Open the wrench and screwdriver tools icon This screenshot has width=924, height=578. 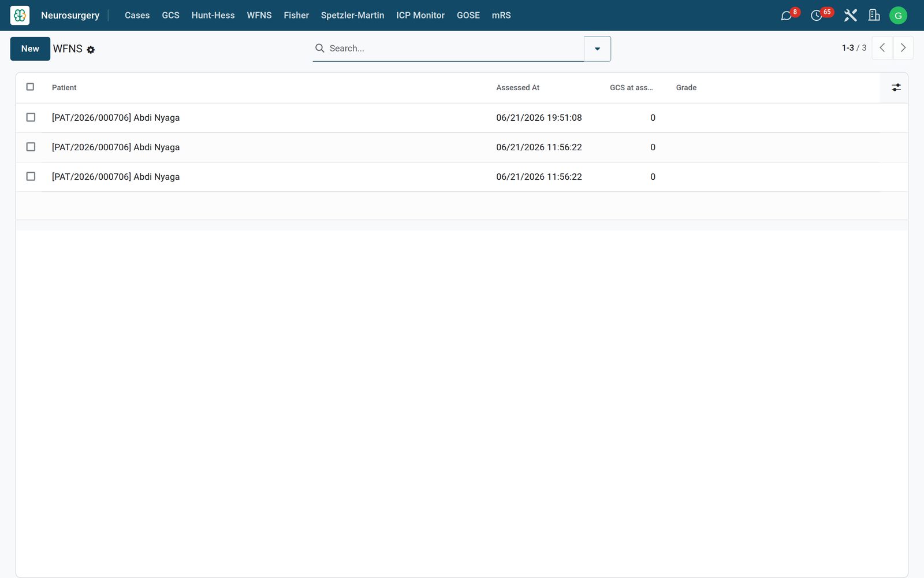click(x=850, y=16)
